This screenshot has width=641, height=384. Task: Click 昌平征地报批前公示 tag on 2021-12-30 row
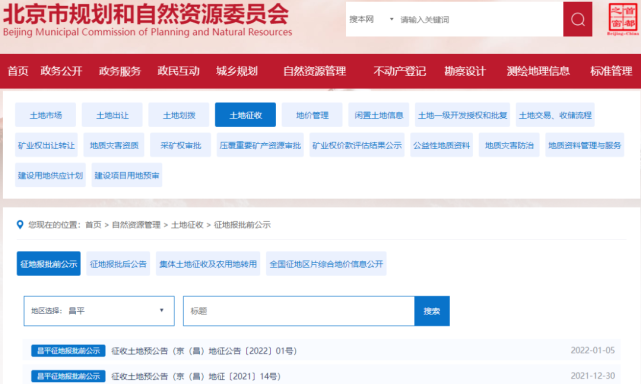click(x=68, y=376)
